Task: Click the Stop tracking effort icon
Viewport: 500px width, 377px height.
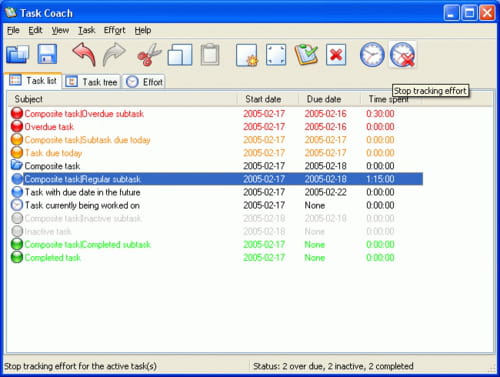Action: [x=403, y=55]
